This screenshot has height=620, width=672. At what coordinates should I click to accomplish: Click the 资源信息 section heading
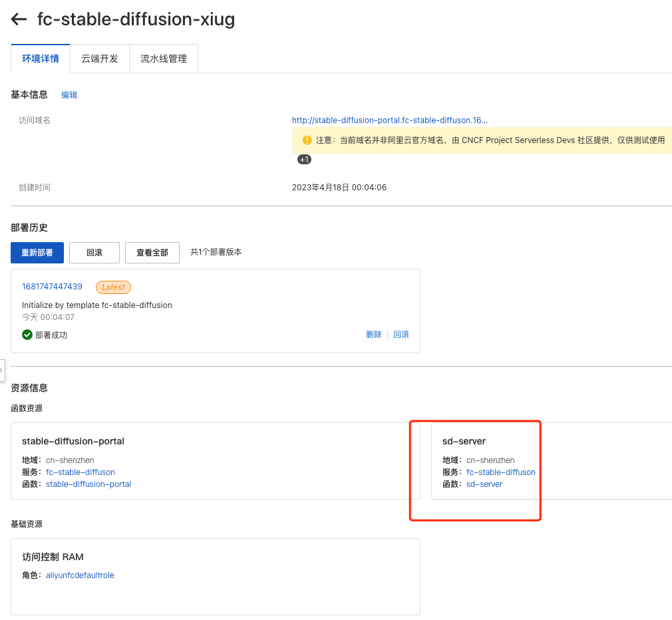click(x=29, y=388)
